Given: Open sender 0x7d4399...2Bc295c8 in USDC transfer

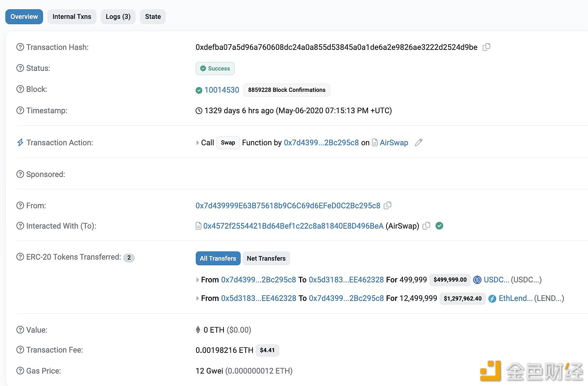Looking at the screenshot, I should (259, 280).
